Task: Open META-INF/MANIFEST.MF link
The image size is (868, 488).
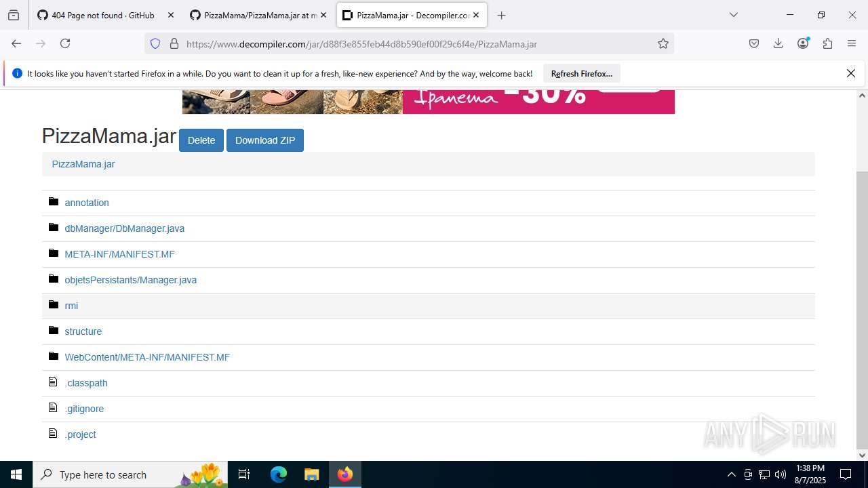Action: coord(120,254)
